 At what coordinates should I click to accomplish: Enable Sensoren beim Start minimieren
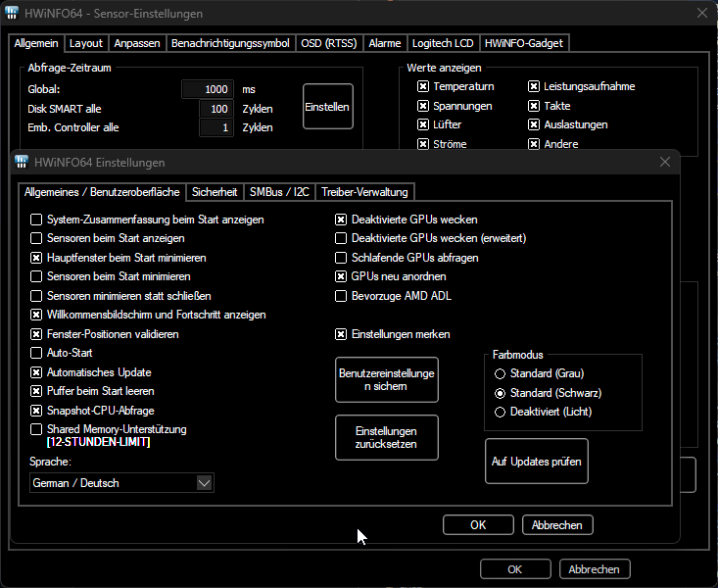pos(36,276)
